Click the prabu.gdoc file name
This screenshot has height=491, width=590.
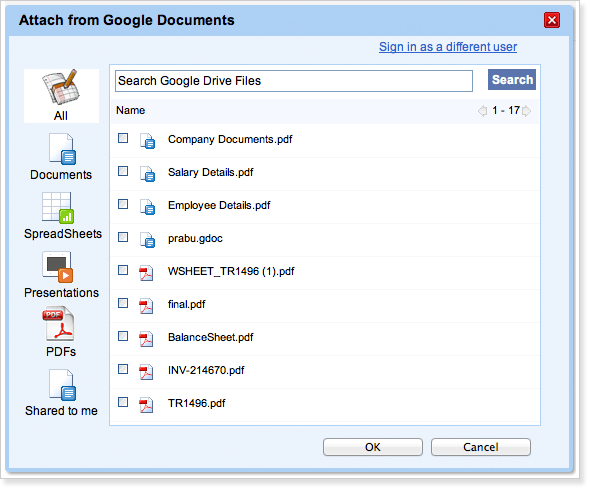pos(195,239)
